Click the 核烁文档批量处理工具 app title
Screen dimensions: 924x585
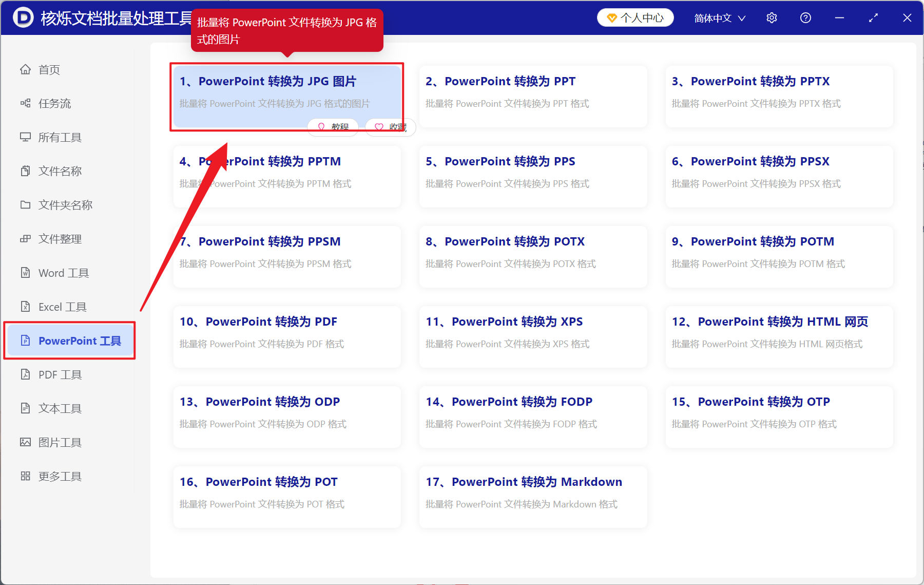117,18
